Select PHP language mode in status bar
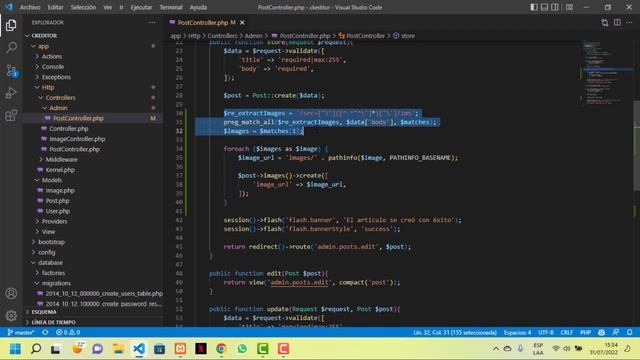The height and width of the screenshot is (360, 640). pos(585,332)
